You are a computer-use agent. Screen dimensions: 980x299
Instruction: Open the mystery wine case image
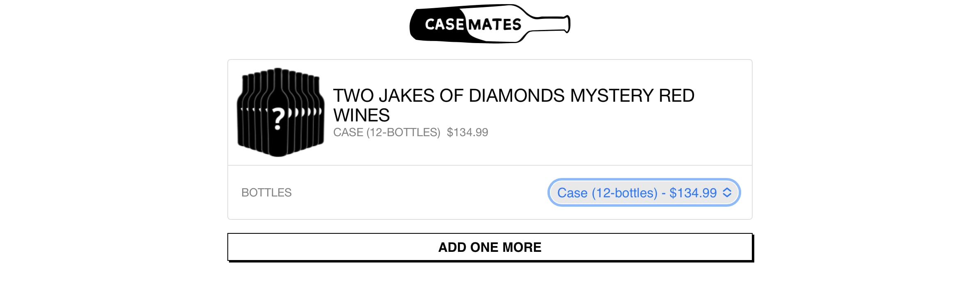(281, 112)
